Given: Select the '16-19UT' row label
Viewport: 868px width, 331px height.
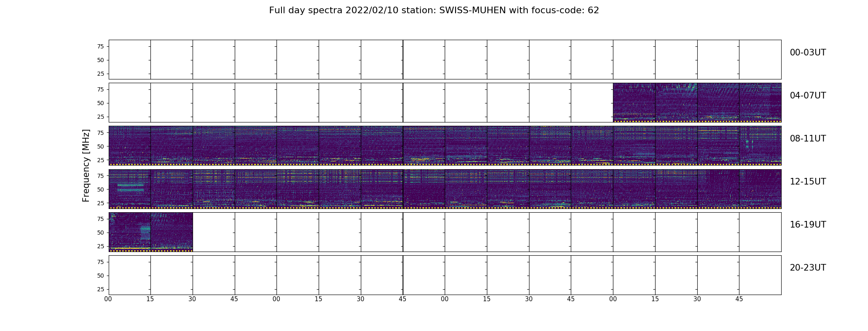Looking at the screenshot, I should (808, 225).
